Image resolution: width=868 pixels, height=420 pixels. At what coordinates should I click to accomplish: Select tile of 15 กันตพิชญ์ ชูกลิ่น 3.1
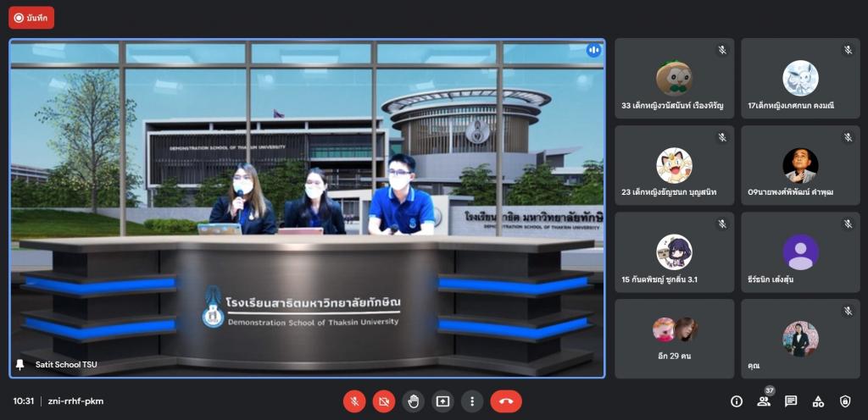[x=674, y=252]
